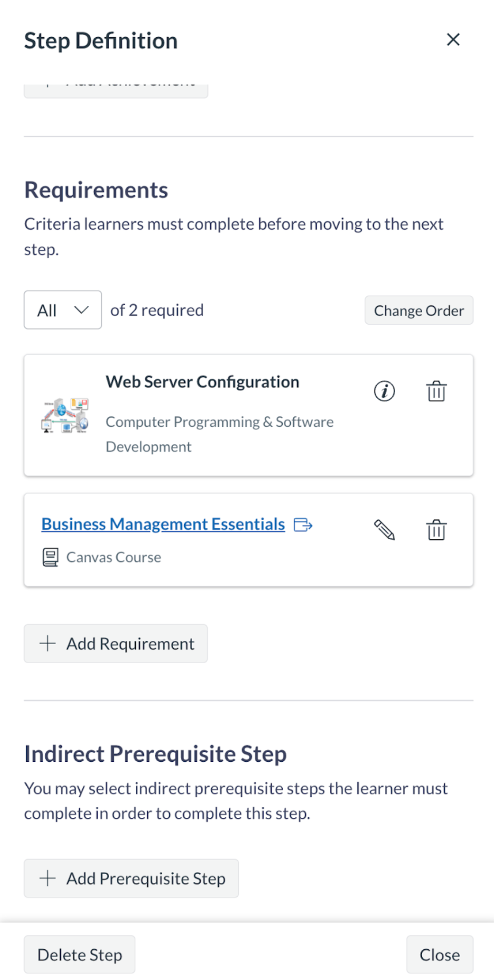Open the 'All' requirements count dropdown

63,310
